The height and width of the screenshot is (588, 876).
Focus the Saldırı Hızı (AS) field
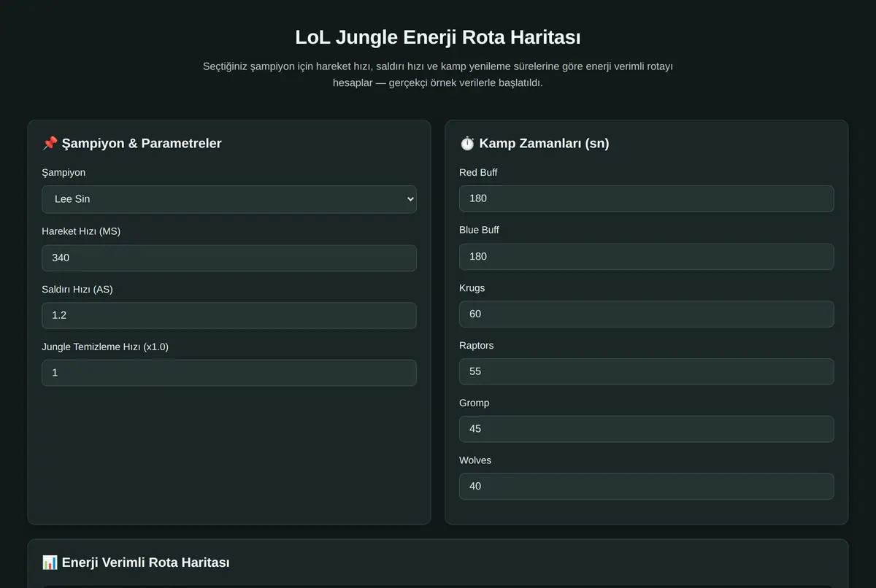(229, 316)
